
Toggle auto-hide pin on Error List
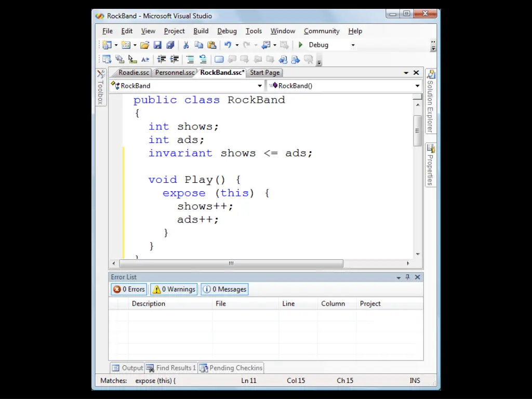[x=407, y=277]
